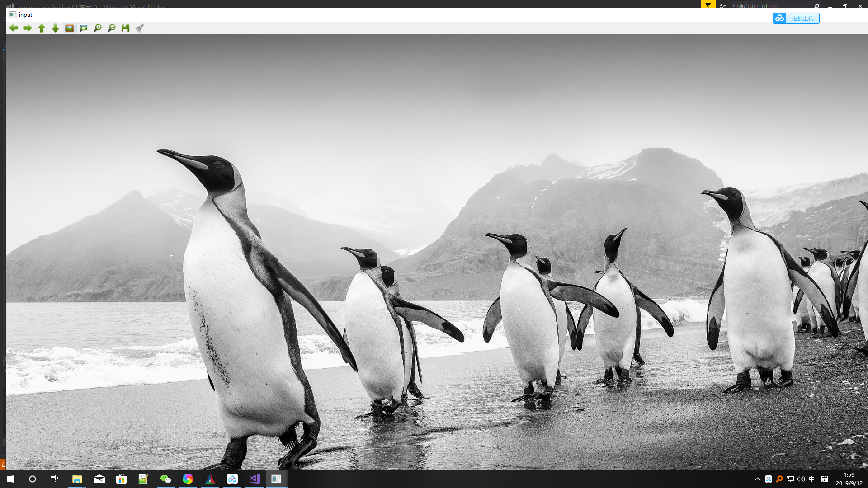Click the yellow notification flag in Visual Studio
The image size is (868, 488).
coord(708,5)
